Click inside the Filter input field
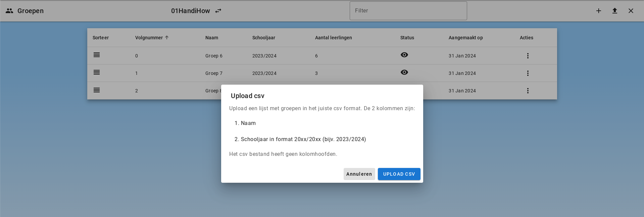The height and width of the screenshot is (217, 644). point(408,11)
